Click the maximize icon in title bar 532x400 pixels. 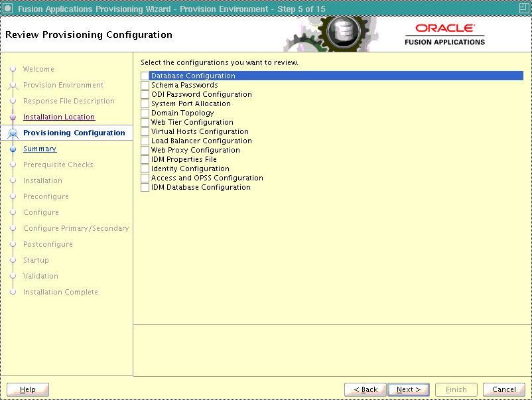click(x=524, y=8)
